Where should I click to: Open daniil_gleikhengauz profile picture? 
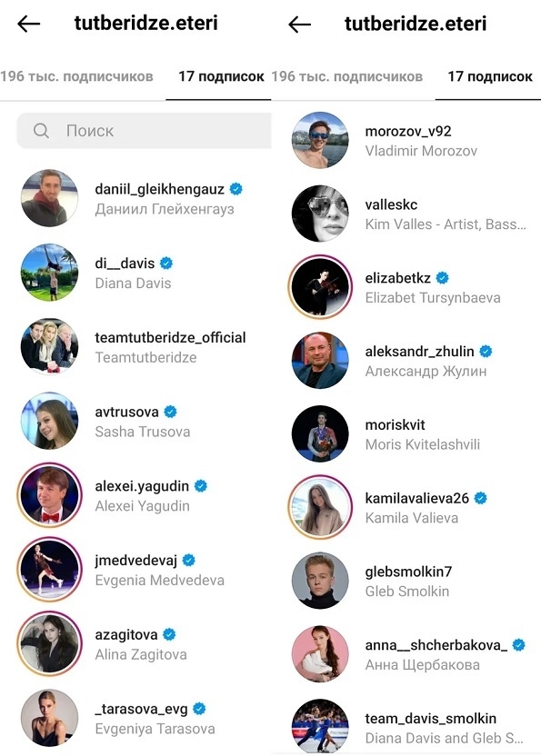pyautogui.click(x=49, y=198)
